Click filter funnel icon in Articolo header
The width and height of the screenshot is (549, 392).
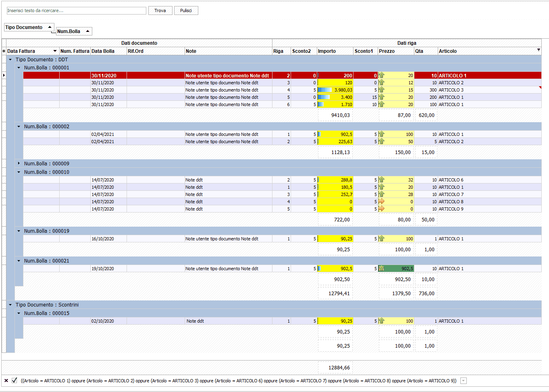(539, 50)
